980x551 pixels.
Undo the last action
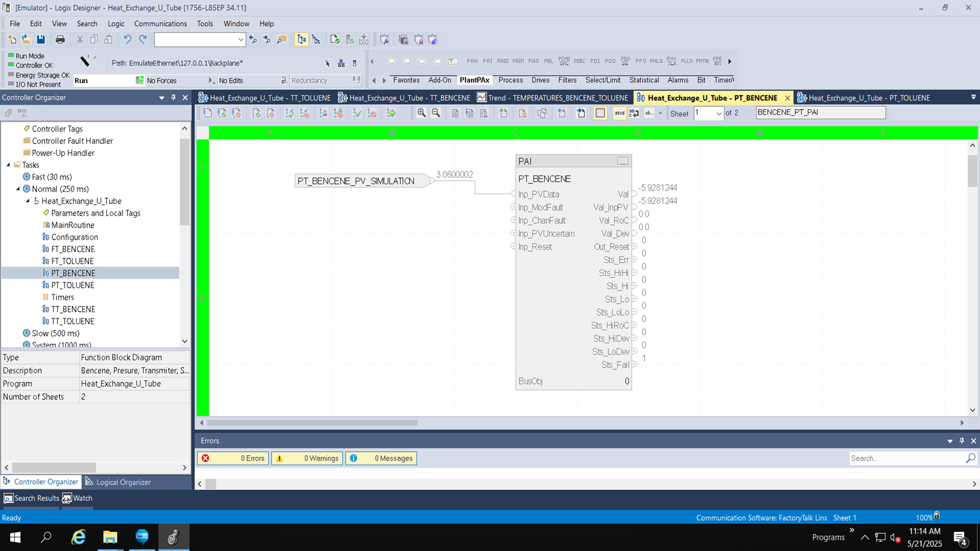tap(127, 39)
